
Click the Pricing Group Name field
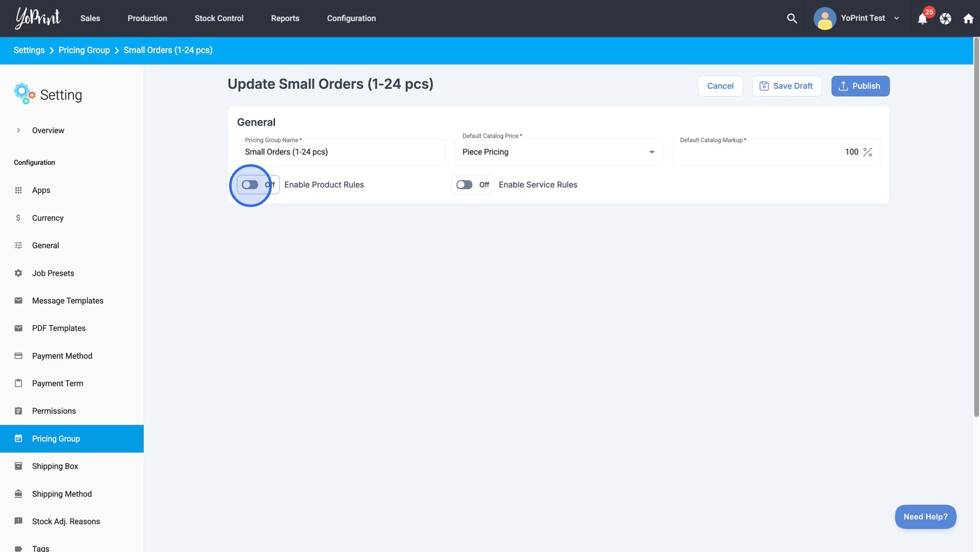(341, 152)
